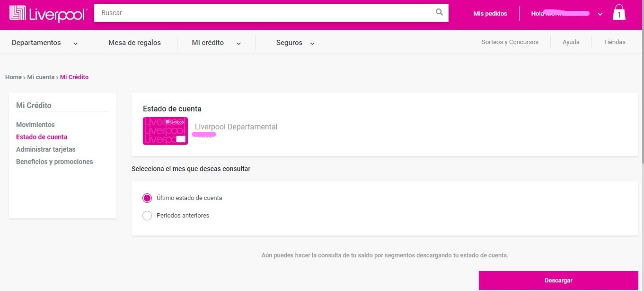Expand the Departamentos dropdown menu
Image resolution: width=644 pixels, height=291 pixels.
coord(44,43)
